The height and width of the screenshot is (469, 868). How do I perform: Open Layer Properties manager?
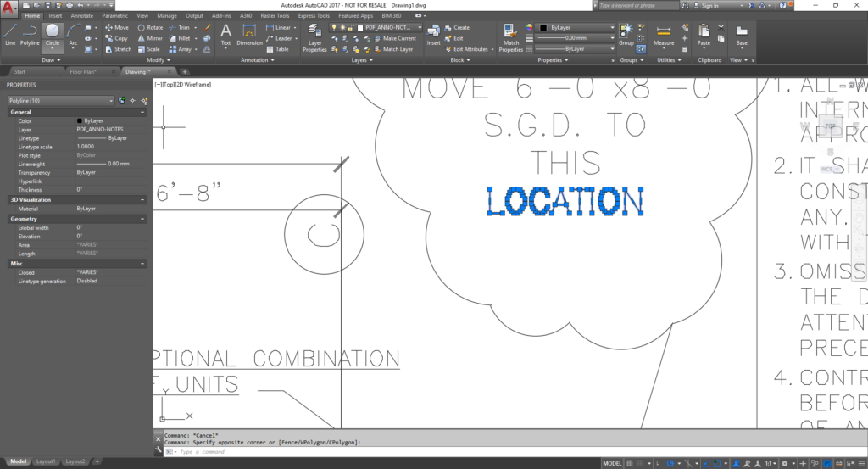(x=314, y=37)
